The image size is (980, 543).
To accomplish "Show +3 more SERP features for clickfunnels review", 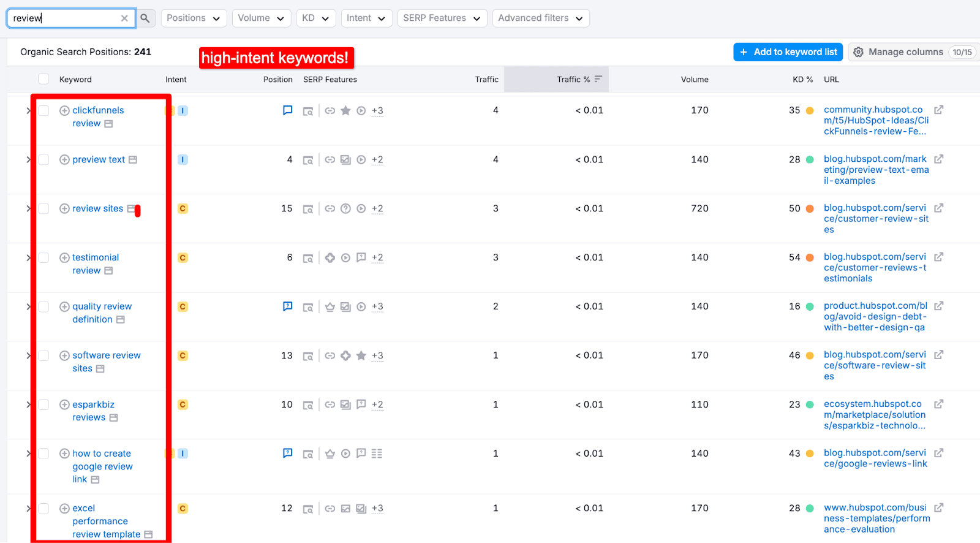I will point(377,111).
